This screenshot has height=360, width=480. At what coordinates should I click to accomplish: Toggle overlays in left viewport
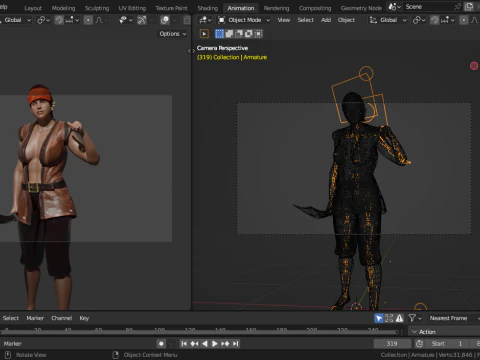click(165, 20)
